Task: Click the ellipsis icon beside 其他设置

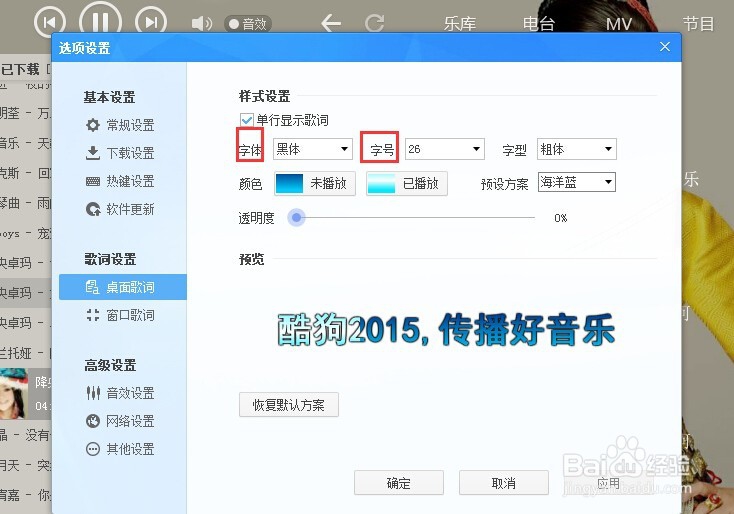Action: tap(93, 449)
